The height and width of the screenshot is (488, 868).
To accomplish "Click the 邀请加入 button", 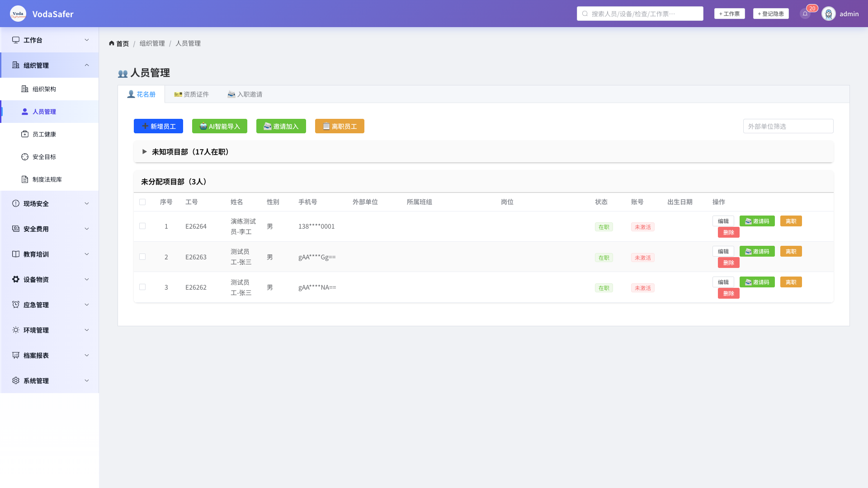I will pyautogui.click(x=281, y=126).
